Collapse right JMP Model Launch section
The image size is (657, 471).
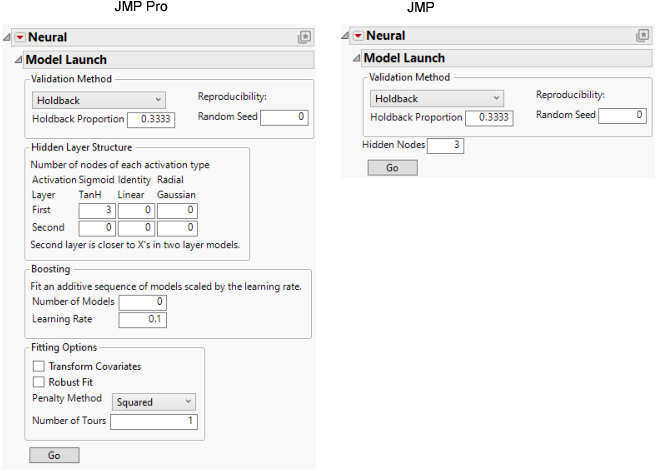pyautogui.click(x=355, y=59)
